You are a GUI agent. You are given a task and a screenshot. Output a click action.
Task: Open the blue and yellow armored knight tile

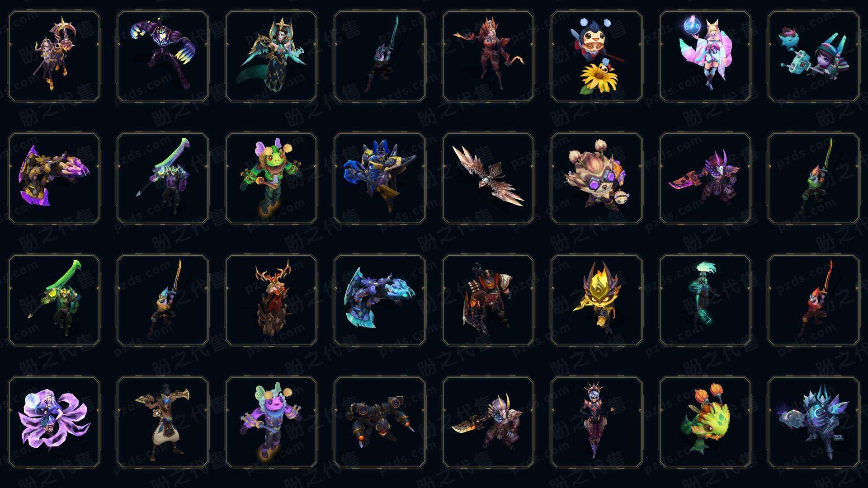click(380, 178)
